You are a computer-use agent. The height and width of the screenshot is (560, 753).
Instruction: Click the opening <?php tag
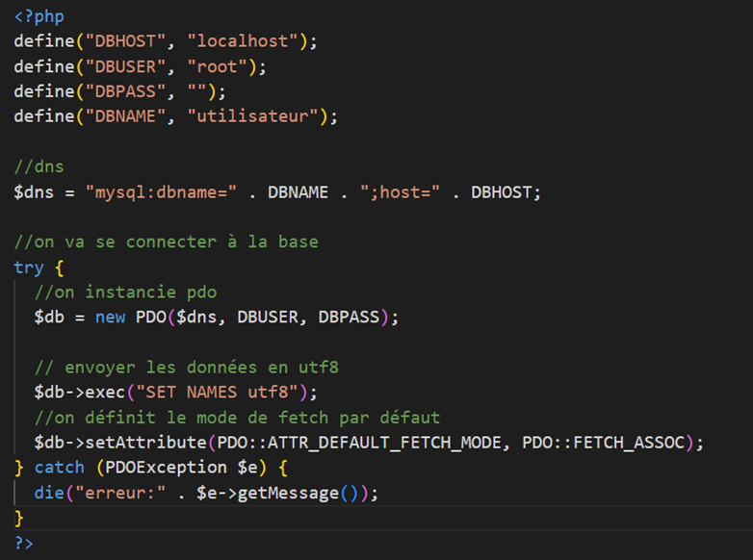pos(39,16)
